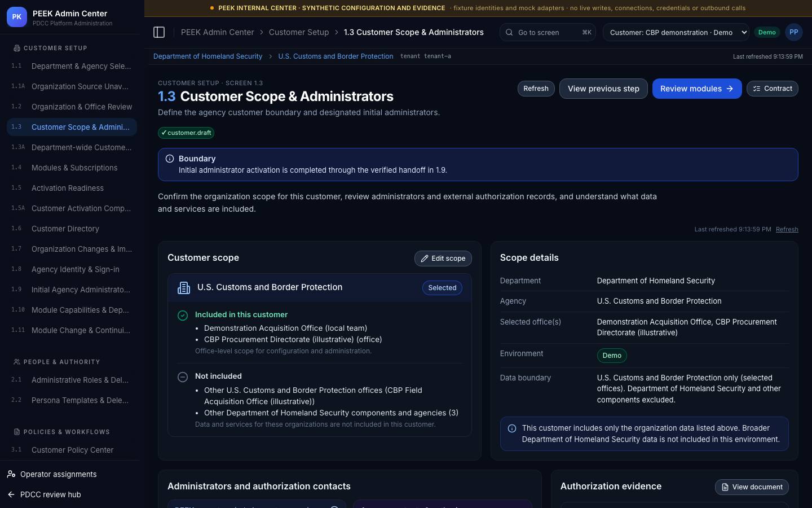Select Customer Directory in the sidebar

[x=72, y=229]
